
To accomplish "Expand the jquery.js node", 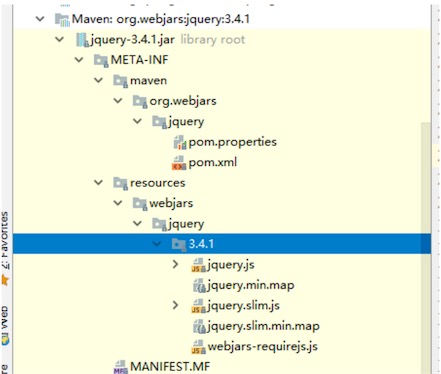I will 175,265.
